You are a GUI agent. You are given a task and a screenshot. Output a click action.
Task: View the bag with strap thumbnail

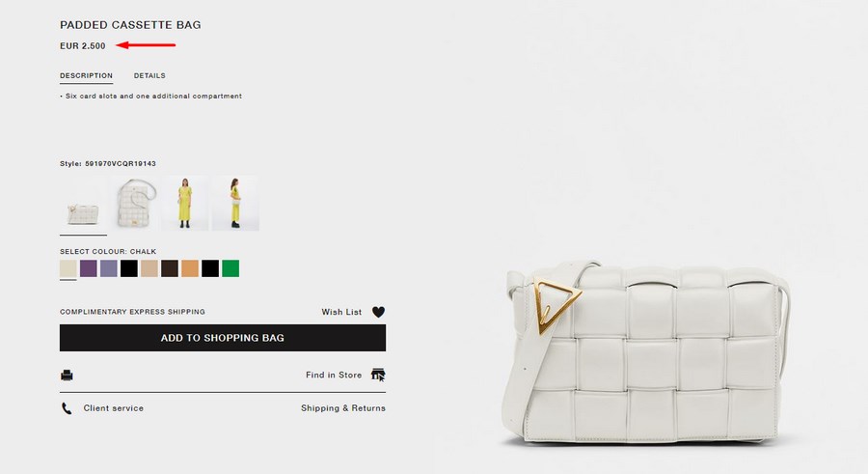pos(134,203)
